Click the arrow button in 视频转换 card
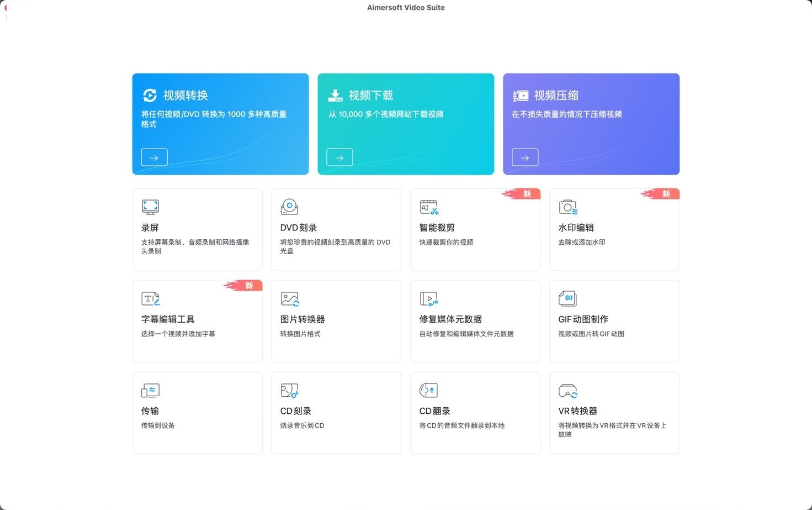812x510 pixels. coord(154,157)
